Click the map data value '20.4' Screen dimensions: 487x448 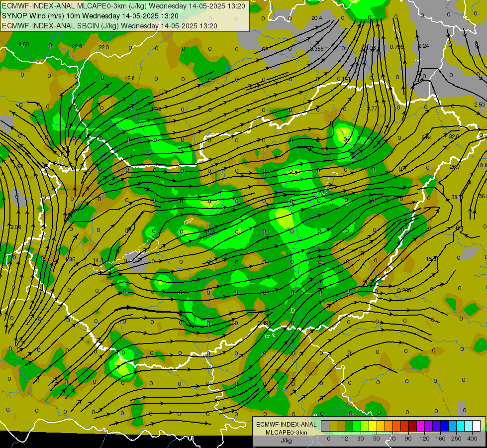pos(316,18)
